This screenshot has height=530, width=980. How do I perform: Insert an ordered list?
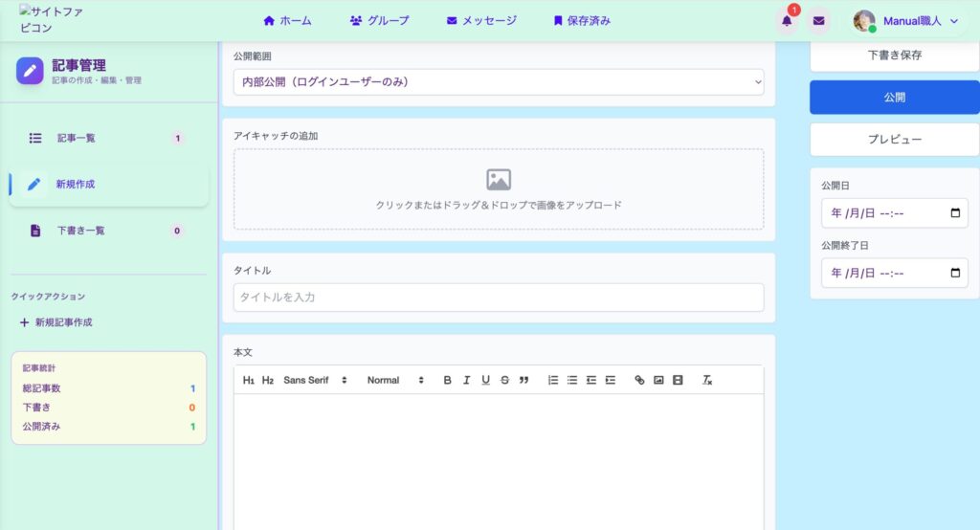tap(553, 380)
